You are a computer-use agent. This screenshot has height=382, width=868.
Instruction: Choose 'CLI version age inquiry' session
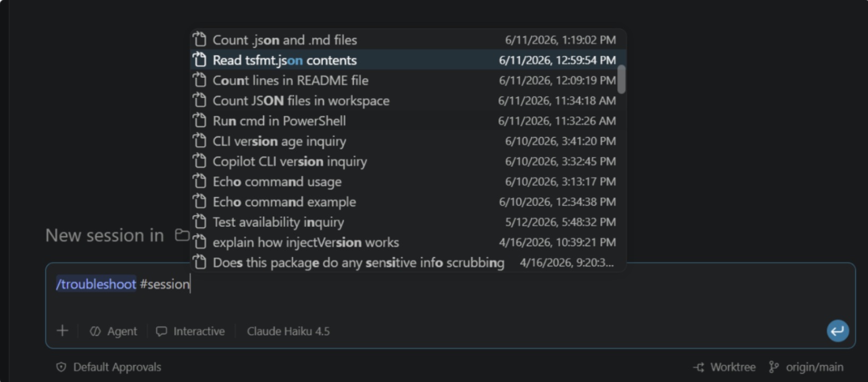pos(408,141)
